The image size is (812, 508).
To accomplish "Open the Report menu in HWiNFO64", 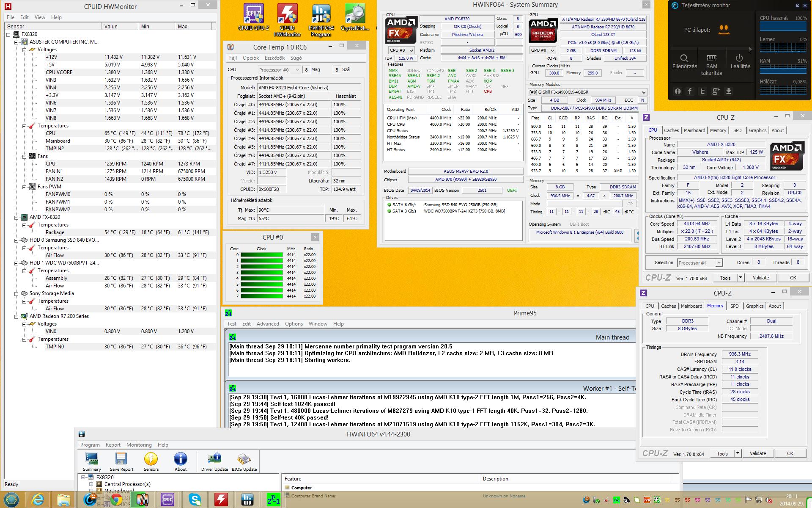I will click(113, 445).
